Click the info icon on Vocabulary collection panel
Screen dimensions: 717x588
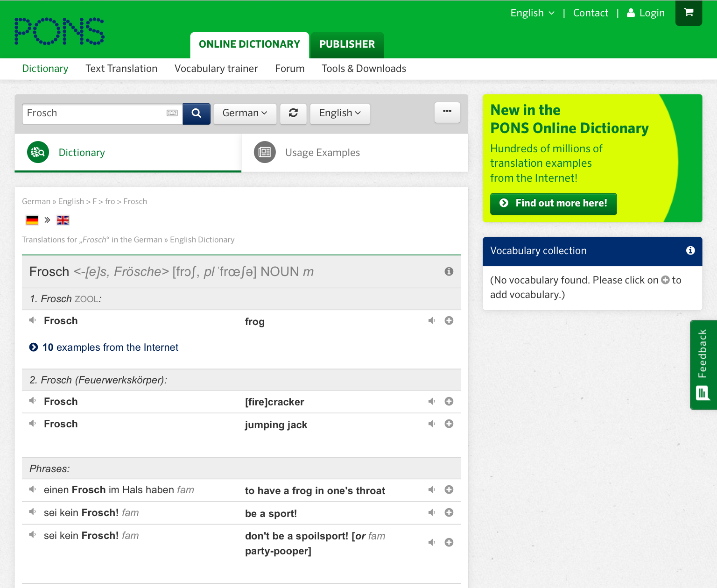(690, 251)
